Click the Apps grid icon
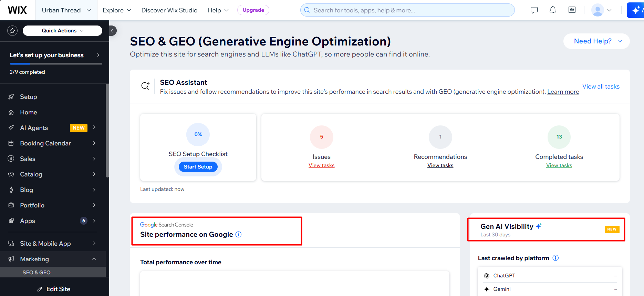Image resolution: width=644 pixels, height=296 pixels. 11,221
